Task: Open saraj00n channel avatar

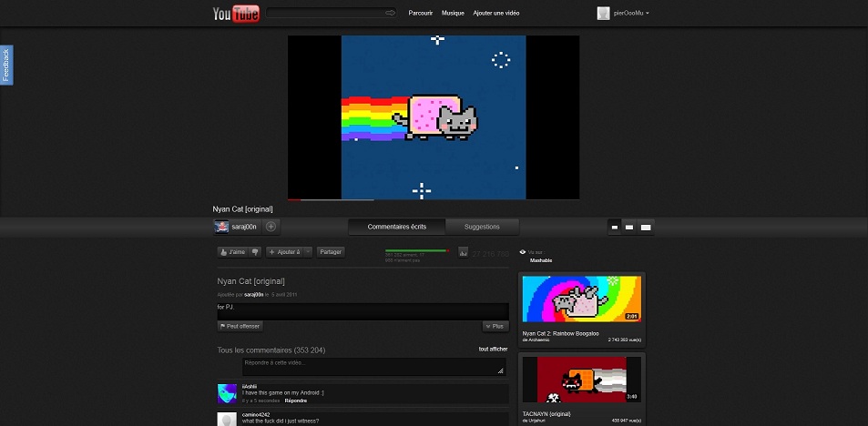Action: pos(221,227)
